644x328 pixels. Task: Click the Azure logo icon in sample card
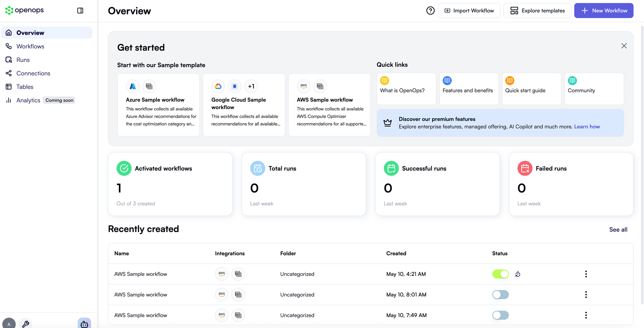(133, 86)
